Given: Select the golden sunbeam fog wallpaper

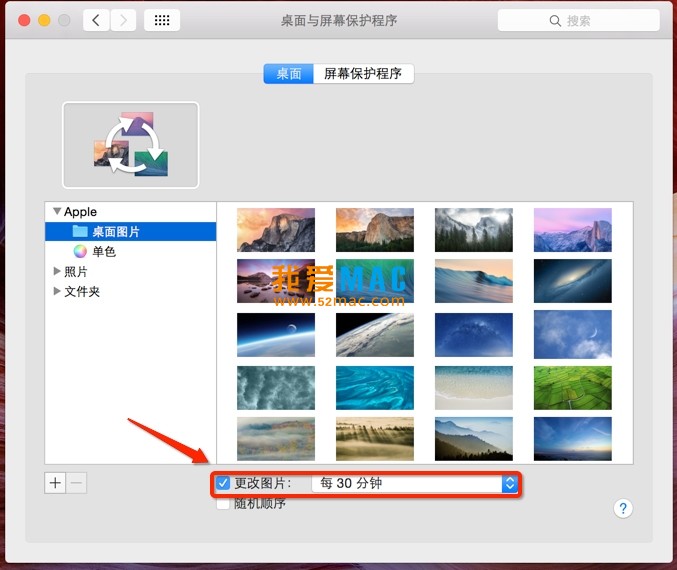Looking at the screenshot, I should tap(375, 439).
